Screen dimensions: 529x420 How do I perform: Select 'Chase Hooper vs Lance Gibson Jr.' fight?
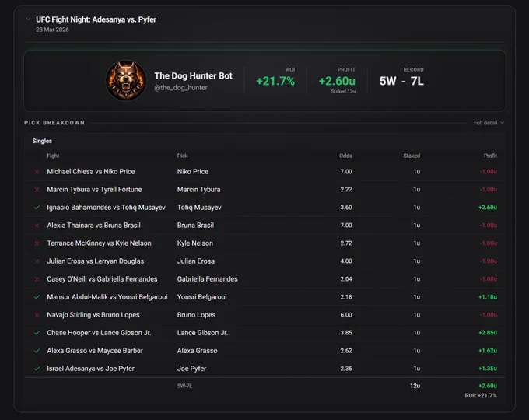[x=99, y=333]
